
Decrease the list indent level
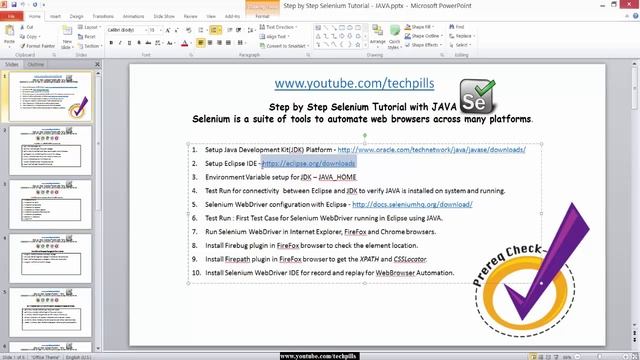230,30
